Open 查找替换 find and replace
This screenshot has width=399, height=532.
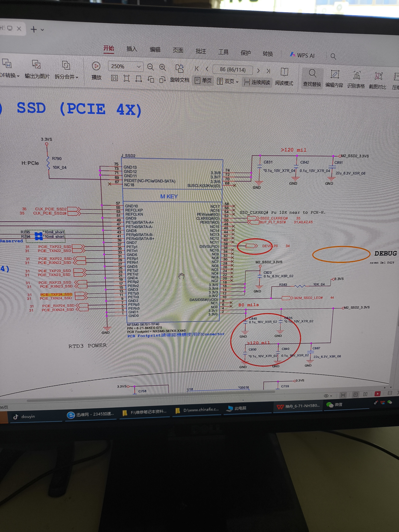click(312, 78)
